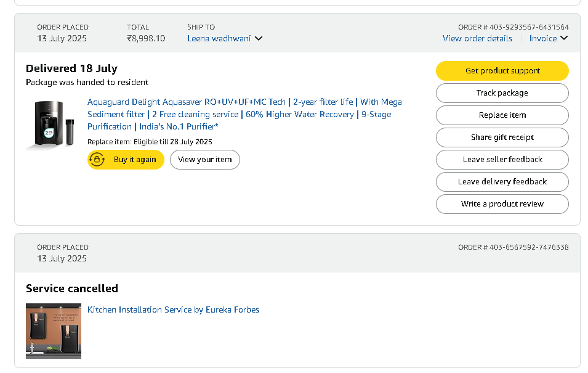Open View order details link
588x373 pixels.
coord(477,38)
